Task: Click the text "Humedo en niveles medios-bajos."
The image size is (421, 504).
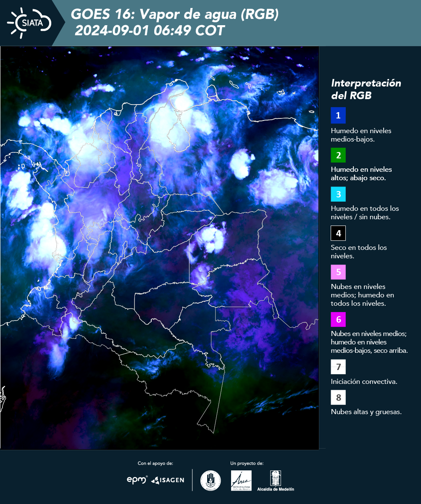Action: point(361,135)
